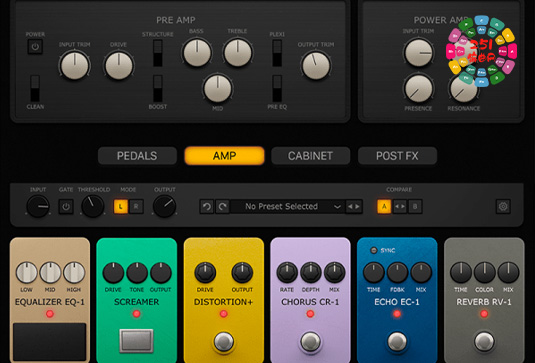Click the Pre Amp Input Trim knob
Image resolution: width=535 pixels, height=363 pixels.
(x=74, y=66)
